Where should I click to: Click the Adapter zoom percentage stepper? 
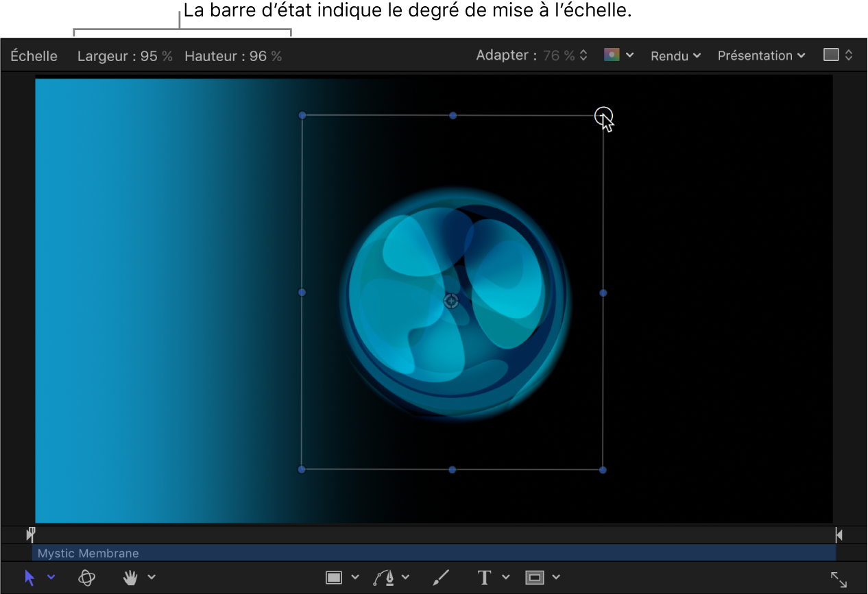[583, 56]
